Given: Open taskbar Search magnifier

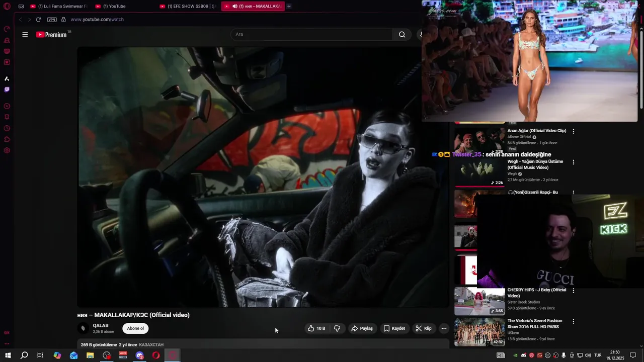Looking at the screenshot, I should 24,355.
